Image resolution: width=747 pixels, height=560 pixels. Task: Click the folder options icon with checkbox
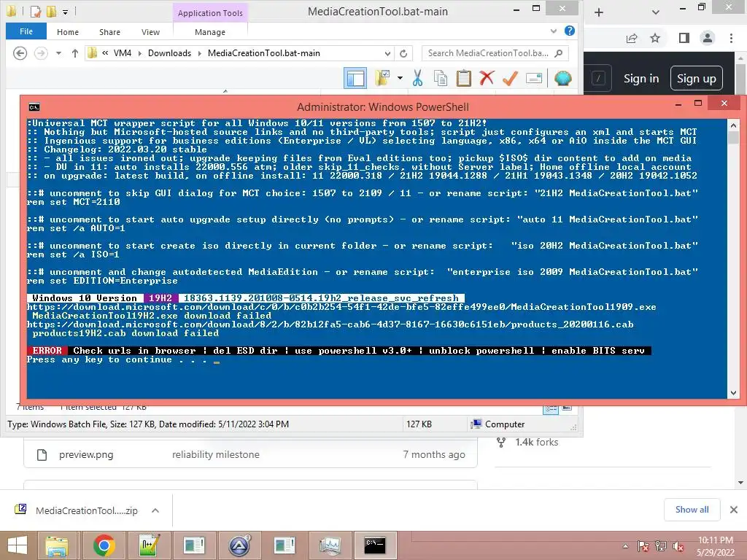point(382,78)
